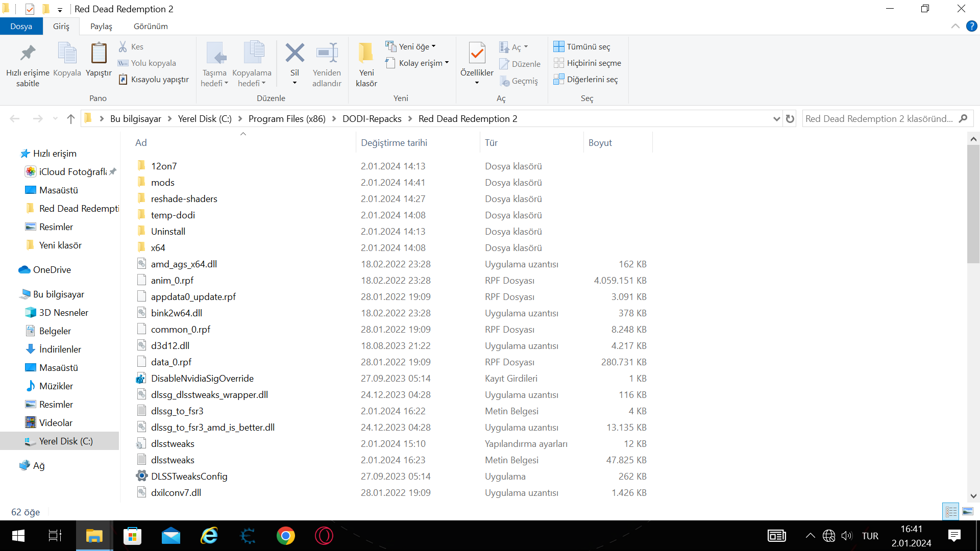Open the address bar history dropdown arrow
The width and height of the screenshot is (980, 551).
click(776, 119)
